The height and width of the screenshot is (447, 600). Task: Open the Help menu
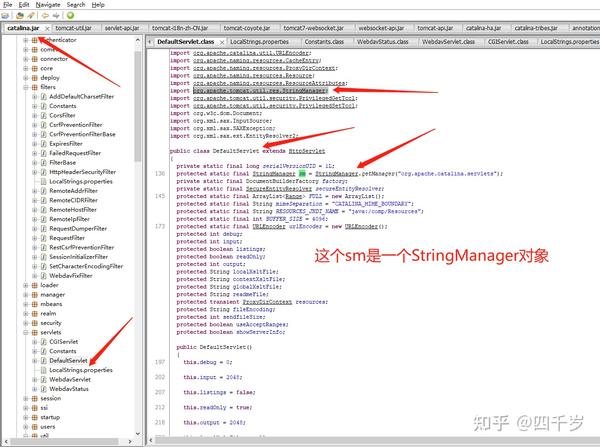pos(98,5)
